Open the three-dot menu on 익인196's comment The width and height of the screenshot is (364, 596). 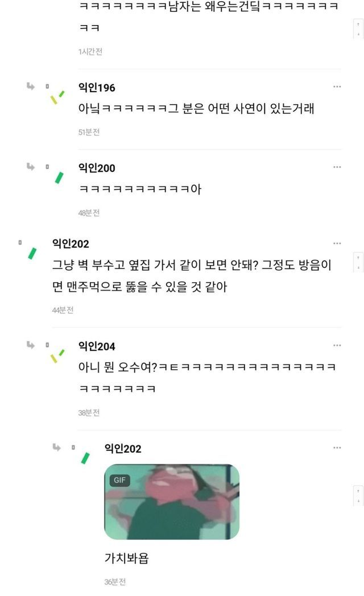[337, 86]
